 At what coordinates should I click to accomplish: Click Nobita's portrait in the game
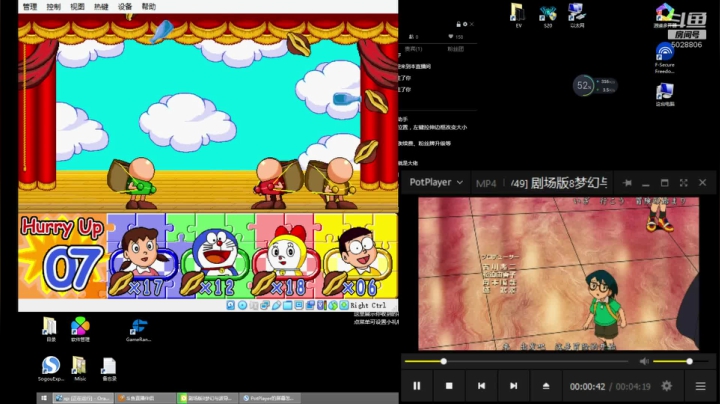(358, 252)
